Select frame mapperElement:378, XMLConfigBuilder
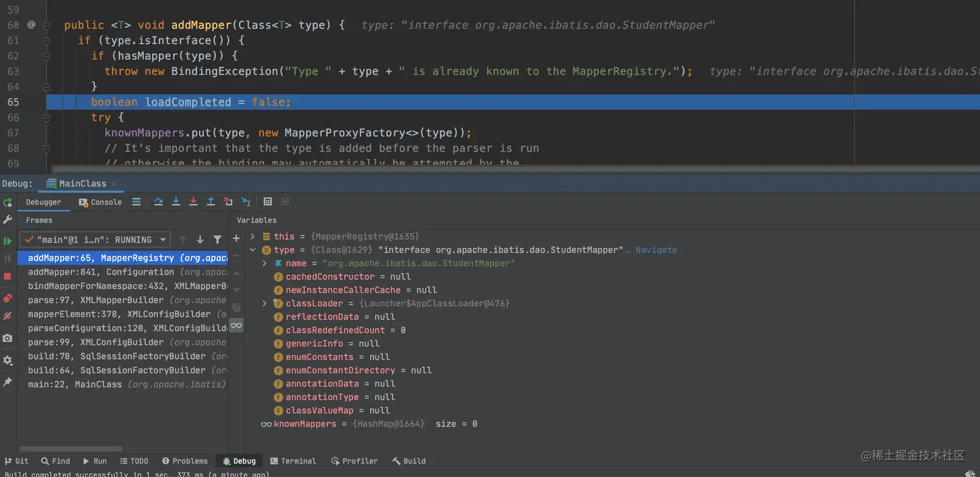 (123, 314)
